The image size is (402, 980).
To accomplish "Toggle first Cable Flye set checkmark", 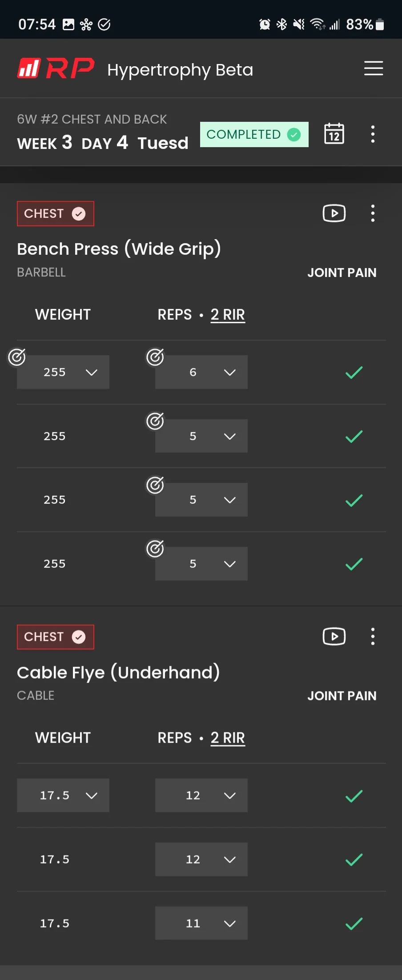I will click(x=354, y=795).
